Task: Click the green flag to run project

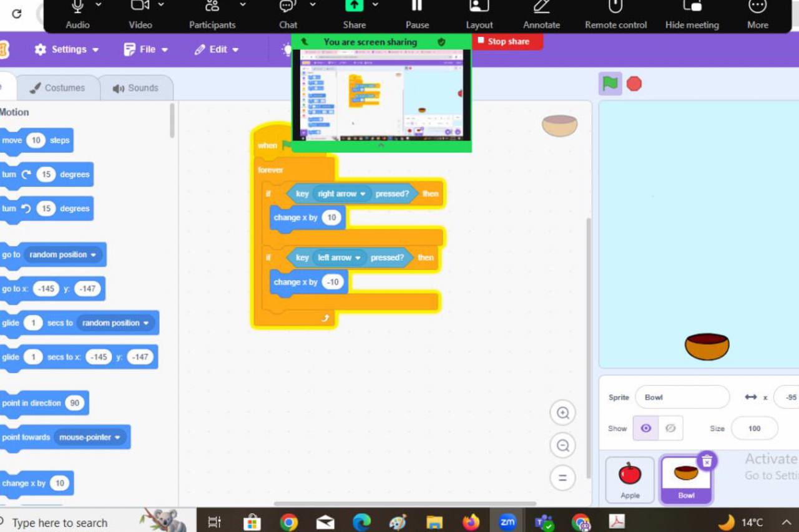Action: tap(610, 84)
